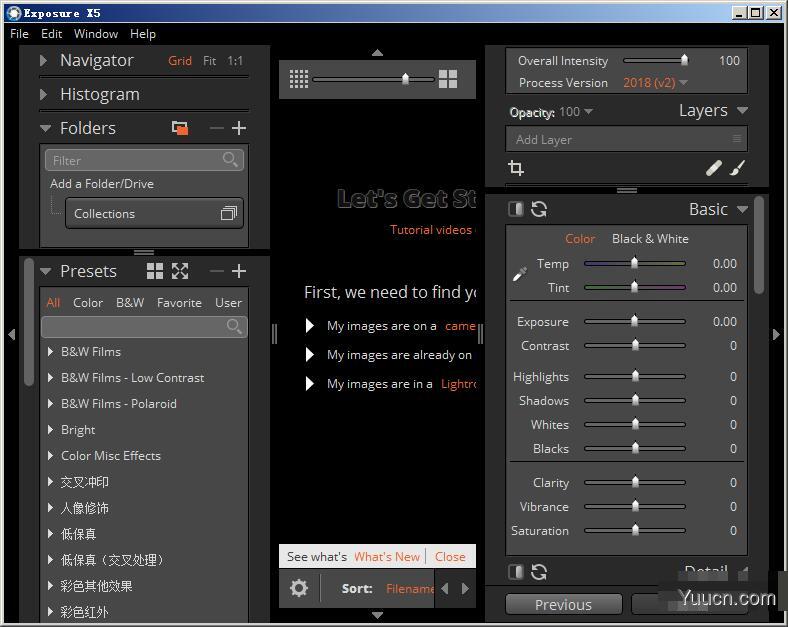Expand the Navigator panel
The width and height of the screenshot is (788, 627).
44,61
